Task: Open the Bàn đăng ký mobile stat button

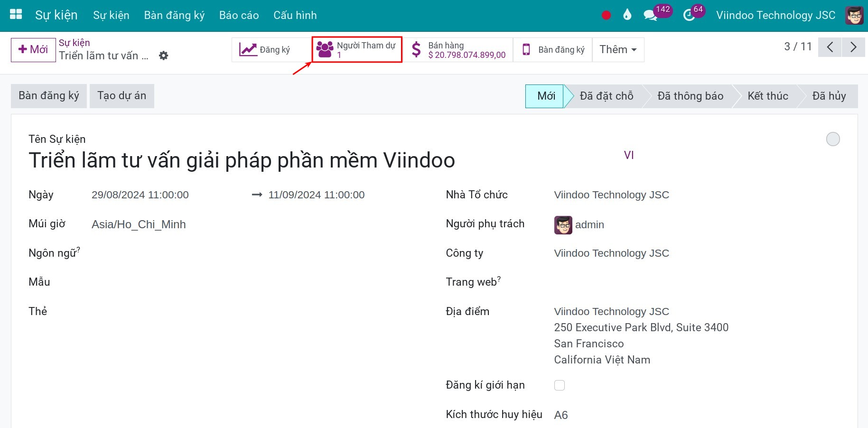Action: pos(553,49)
